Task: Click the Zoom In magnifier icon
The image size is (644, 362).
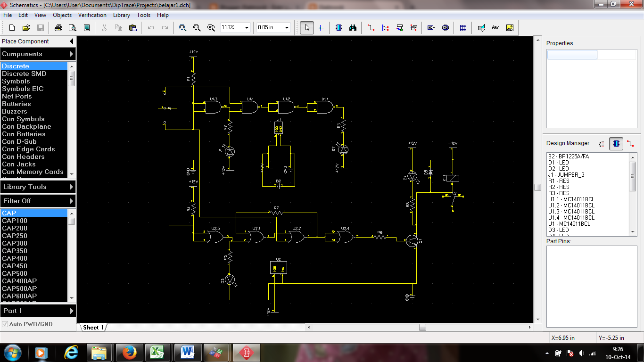Action: point(182,28)
